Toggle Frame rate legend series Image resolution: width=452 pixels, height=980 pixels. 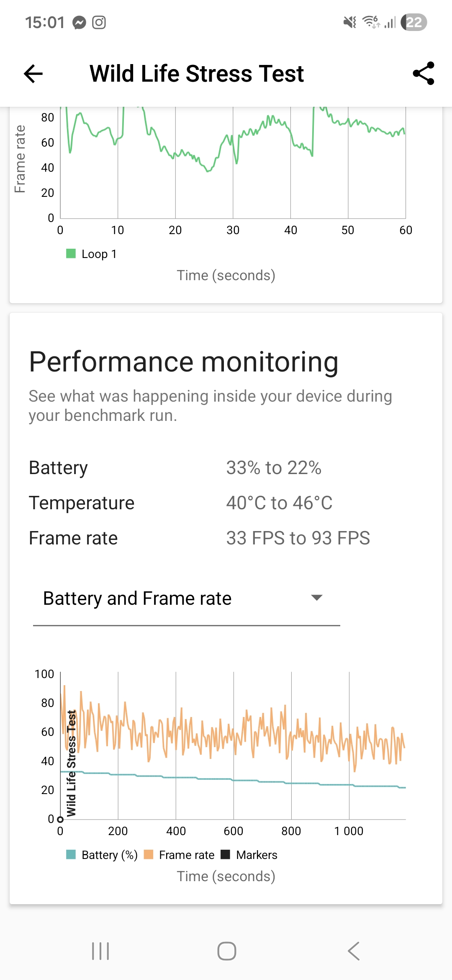click(x=179, y=855)
